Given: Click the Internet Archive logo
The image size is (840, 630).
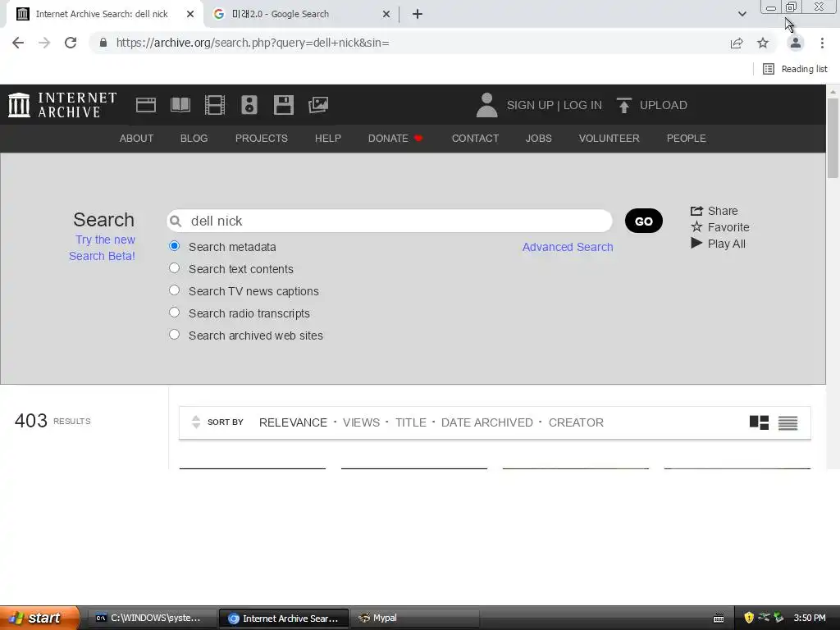Looking at the screenshot, I should coord(62,105).
